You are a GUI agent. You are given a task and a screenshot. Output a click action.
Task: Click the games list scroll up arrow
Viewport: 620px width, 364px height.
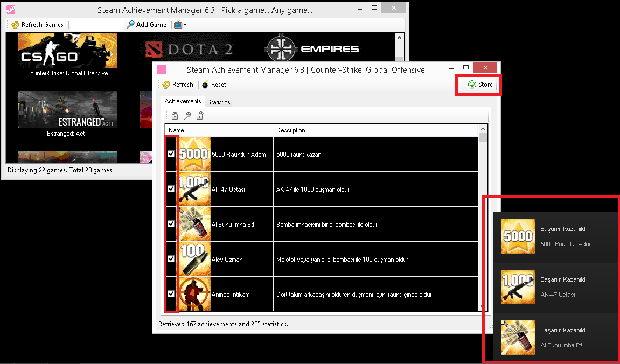[399, 38]
